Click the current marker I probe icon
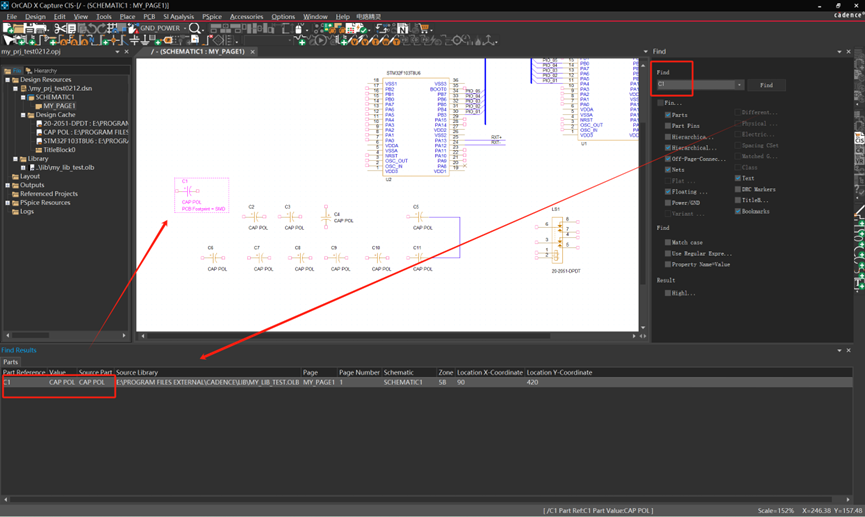The width and height of the screenshot is (865, 517). coord(375,41)
